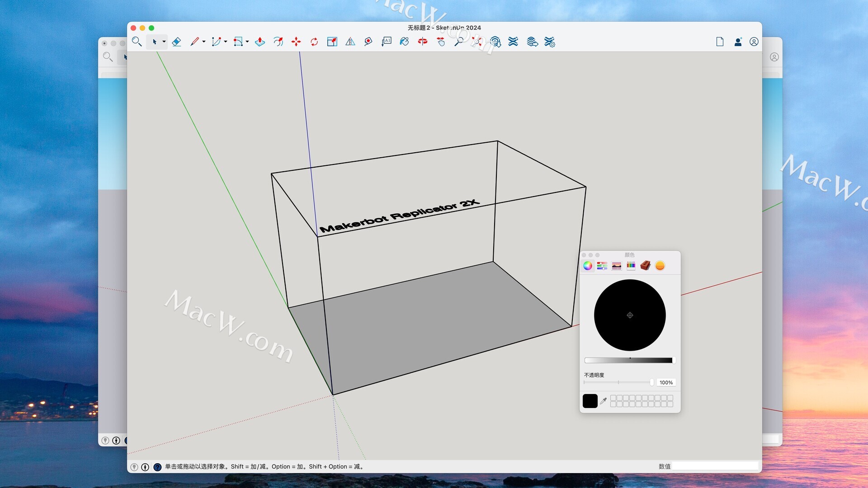Click the Send to LayOut icon
Image resolution: width=868 pixels, height=488 pixels.
(x=532, y=42)
